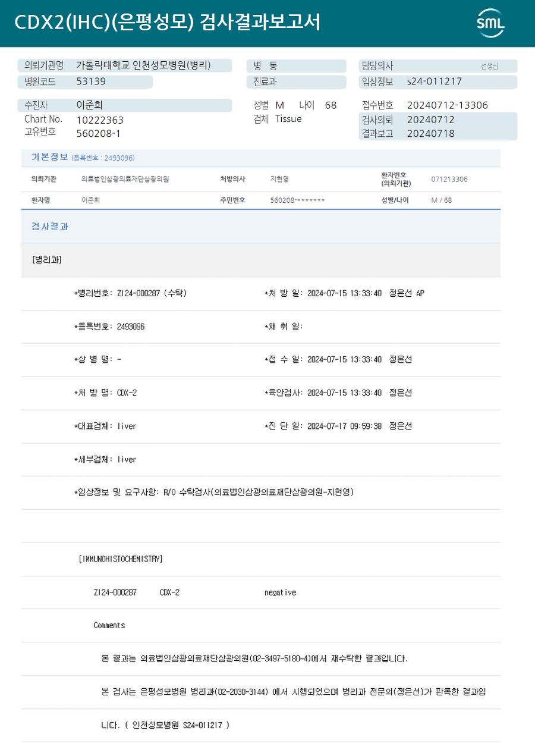Click the comment containing 02-2030-3144
Viewport: 535px width, 756px height.
point(294,692)
